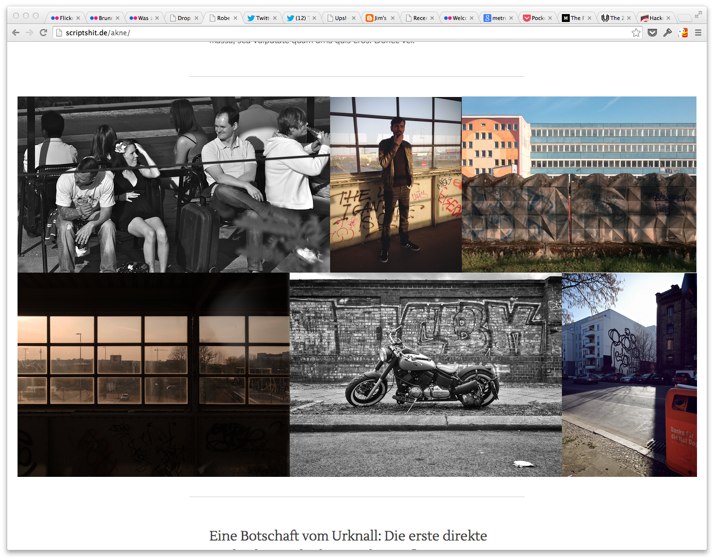
Task: Open the key-shaped extension icon
Action: click(668, 33)
